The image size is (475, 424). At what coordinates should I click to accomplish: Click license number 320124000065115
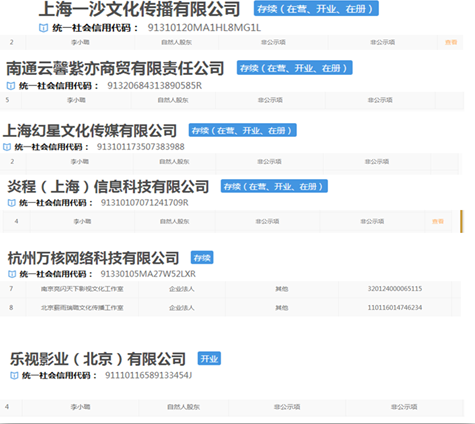click(x=395, y=289)
